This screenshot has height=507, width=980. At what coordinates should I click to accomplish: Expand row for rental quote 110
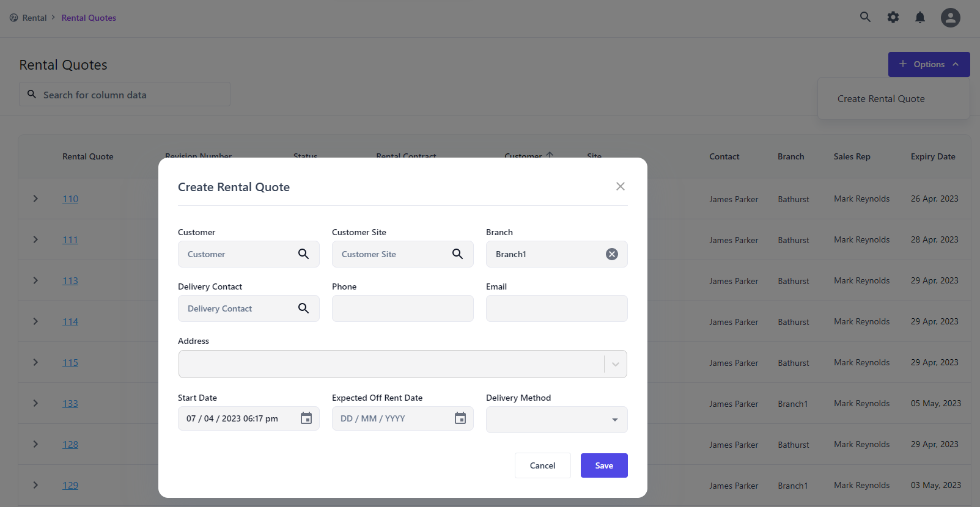pyautogui.click(x=35, y=199)
